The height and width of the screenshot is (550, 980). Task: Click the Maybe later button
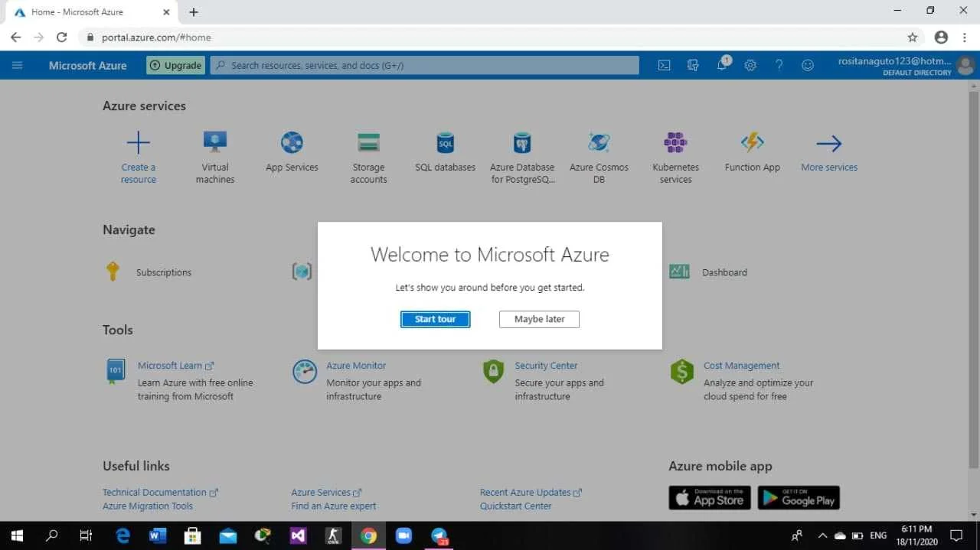tap(539, 319)
